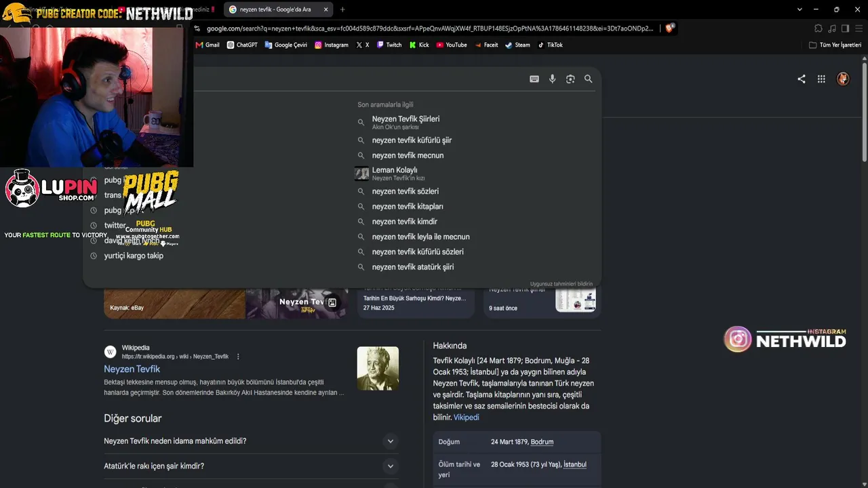Open the 'İstanbul' death place link
The image size is (868, 488).
pos(575,464)
